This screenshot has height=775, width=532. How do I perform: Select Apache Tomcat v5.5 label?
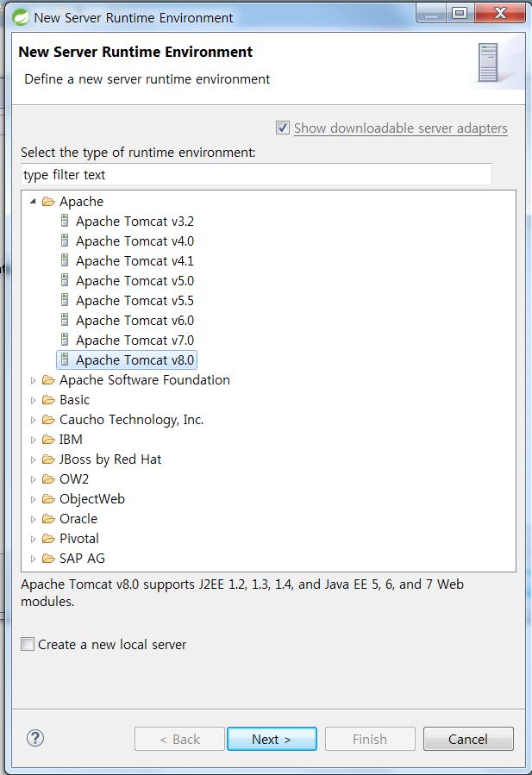point(135,301)
